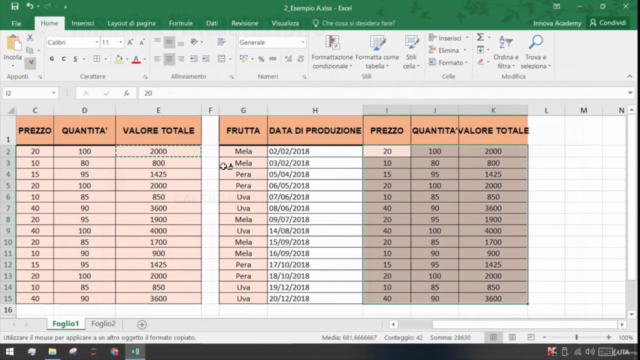Screen dimensions: 640x360
Task: Click the Clear eraser icon
Action: (x=480, y=62)
